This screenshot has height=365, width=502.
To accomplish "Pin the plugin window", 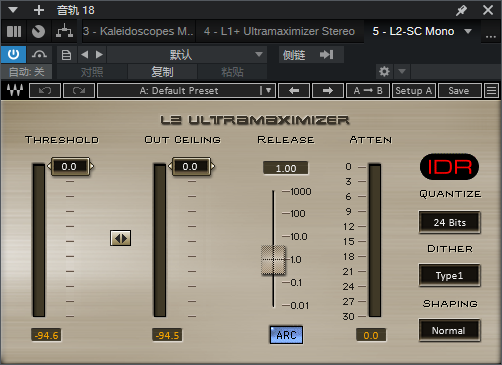I will tap(461, 10).
